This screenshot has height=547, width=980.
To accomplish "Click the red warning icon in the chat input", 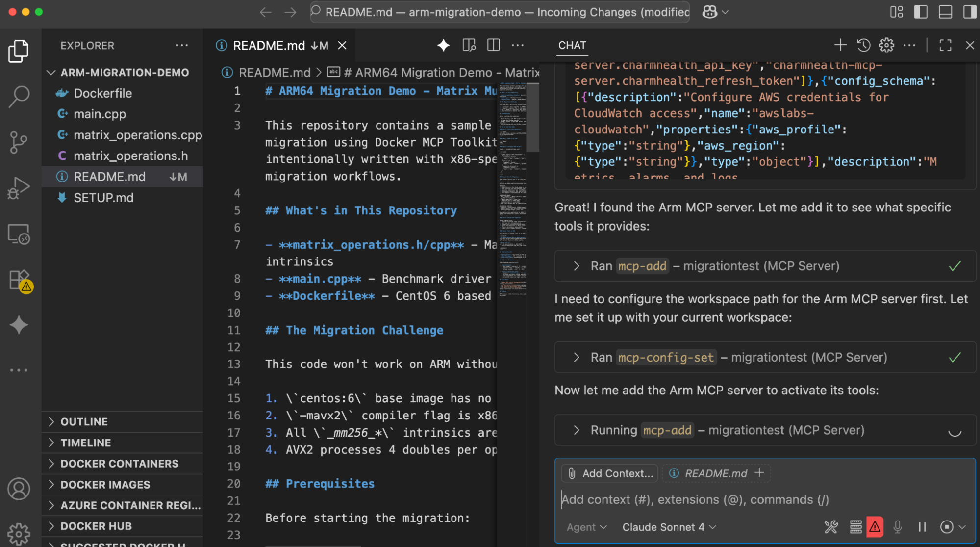I will click(x=875, y=527).
